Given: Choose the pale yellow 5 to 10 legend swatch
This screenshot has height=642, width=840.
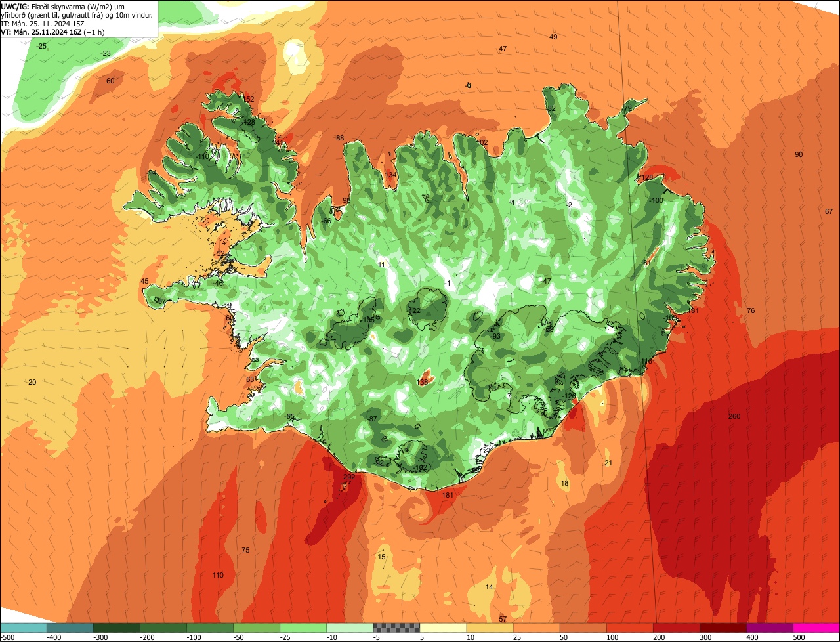Looking at the screenshot, I should pos(443,628).
